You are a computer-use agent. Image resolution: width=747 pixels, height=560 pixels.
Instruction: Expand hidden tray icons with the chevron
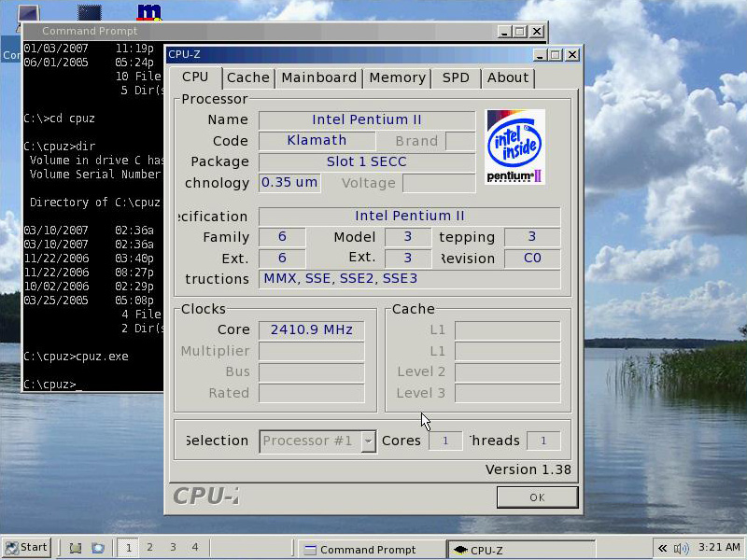pyautogui.click(x=662, y=549)
